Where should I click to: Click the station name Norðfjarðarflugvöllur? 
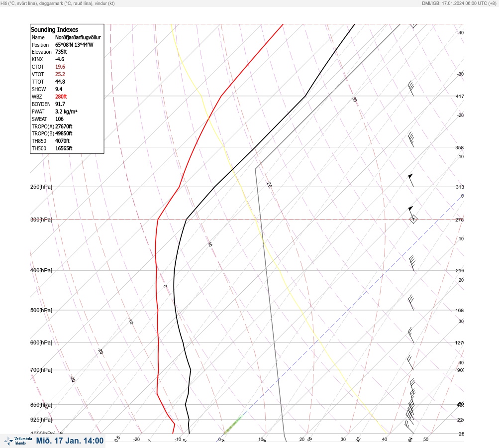coord(78,37)
